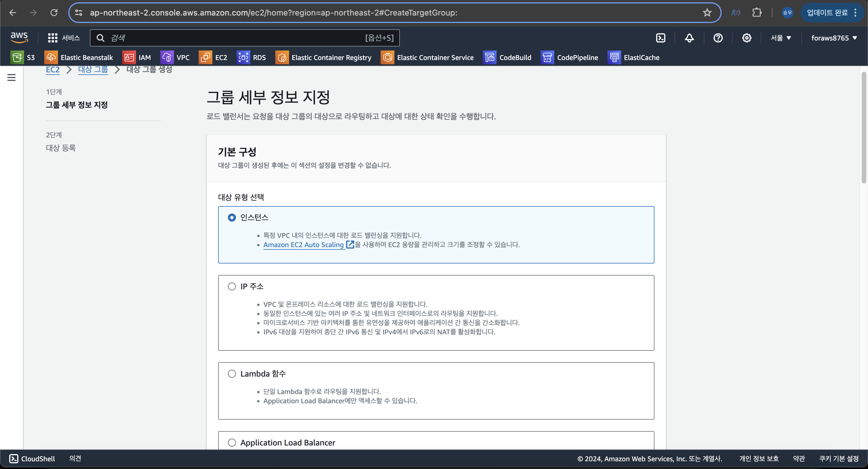This screenshot has width=868, height=469.
Task: Open the help question mark icon
Action: click(x=718, y=38)
